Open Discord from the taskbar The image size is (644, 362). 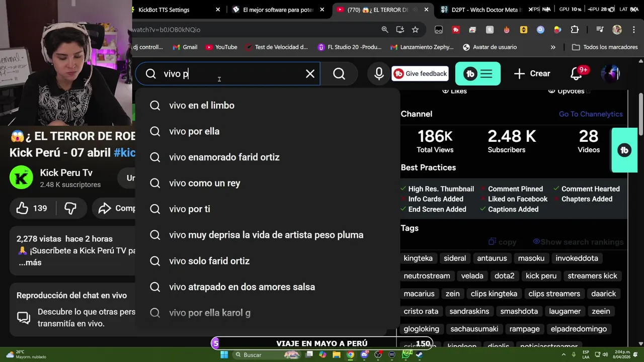click(364, 355)
